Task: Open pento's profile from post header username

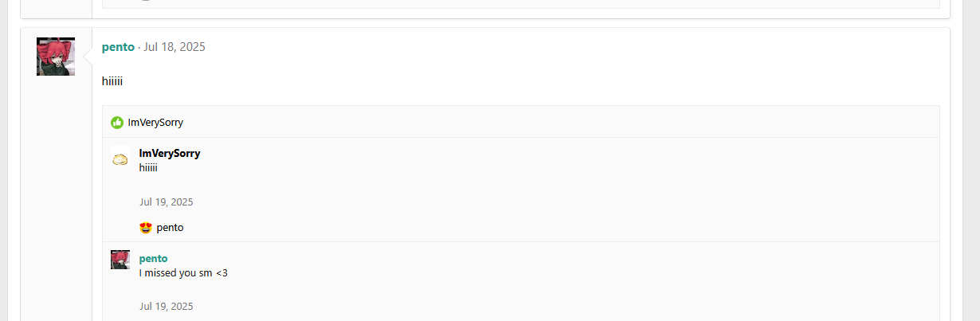Action: tap(118, 47)
